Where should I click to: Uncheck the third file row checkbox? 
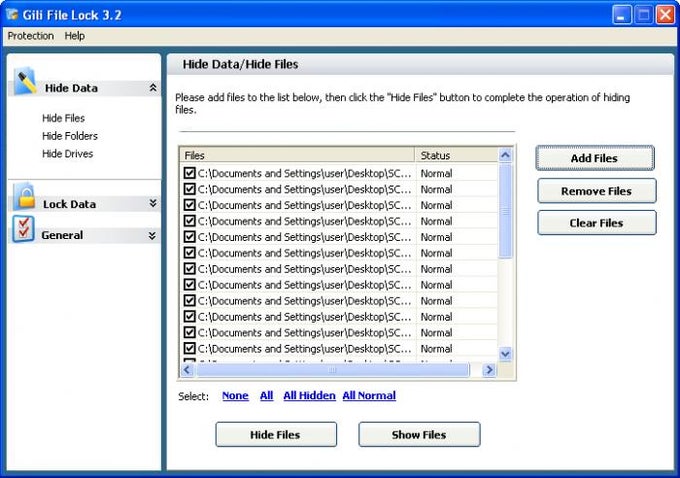coord(189,205)
